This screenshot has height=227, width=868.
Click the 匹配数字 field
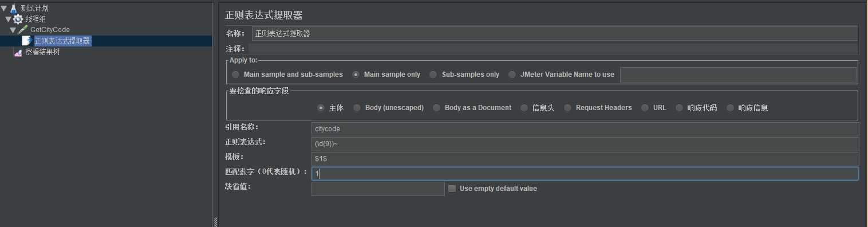tap(585, 174)
